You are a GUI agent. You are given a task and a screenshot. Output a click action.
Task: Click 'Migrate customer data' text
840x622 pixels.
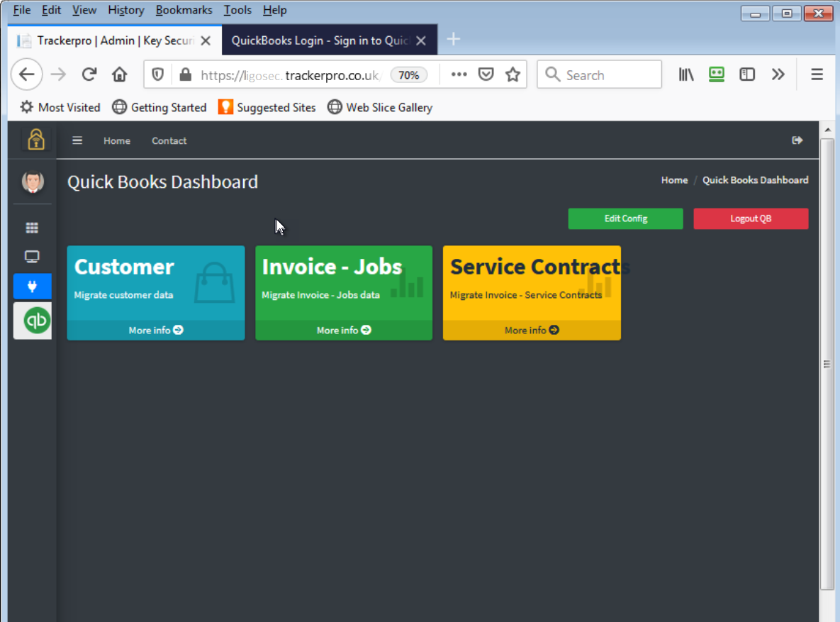[124, 295]
